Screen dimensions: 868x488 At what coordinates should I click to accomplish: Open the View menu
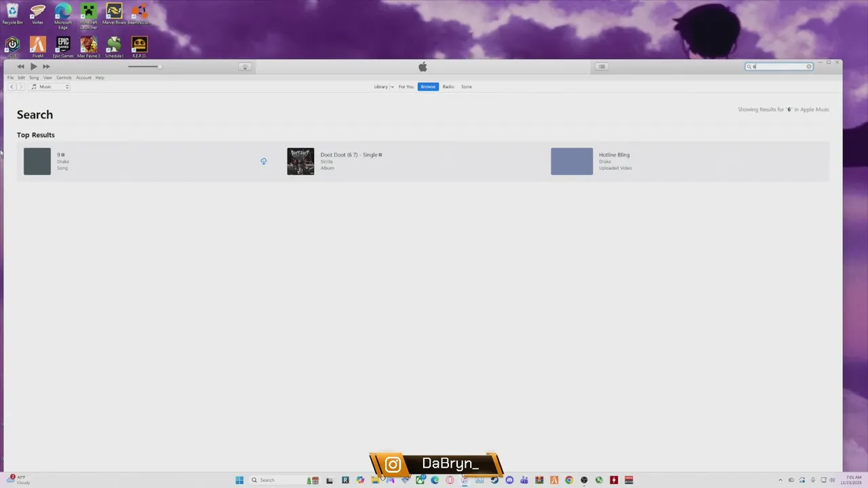click(47, 78)
